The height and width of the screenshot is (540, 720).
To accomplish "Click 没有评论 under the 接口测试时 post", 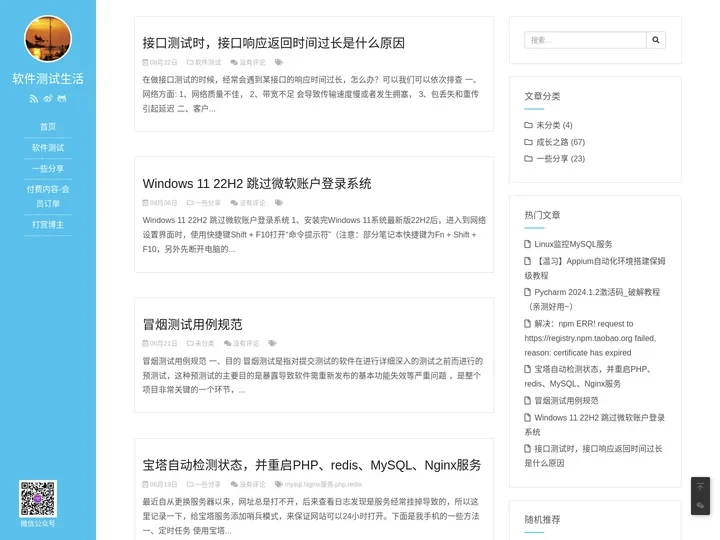I will click(x=252, y=62).
